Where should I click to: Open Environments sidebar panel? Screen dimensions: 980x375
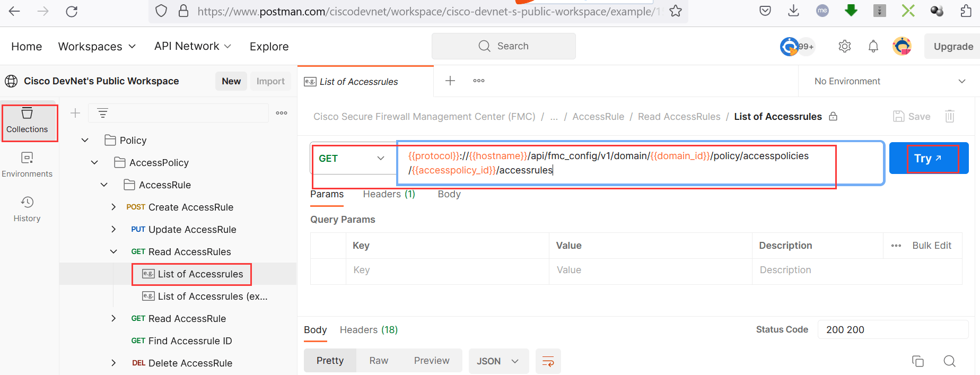pyautogui.click(x=27, y=165)
